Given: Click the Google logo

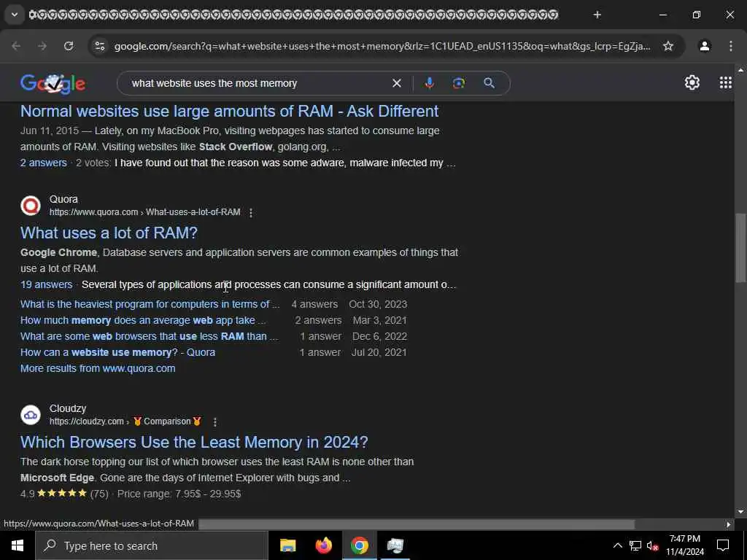Looking at the screenshot, I should pyautogui.click(x=53, y=83).
